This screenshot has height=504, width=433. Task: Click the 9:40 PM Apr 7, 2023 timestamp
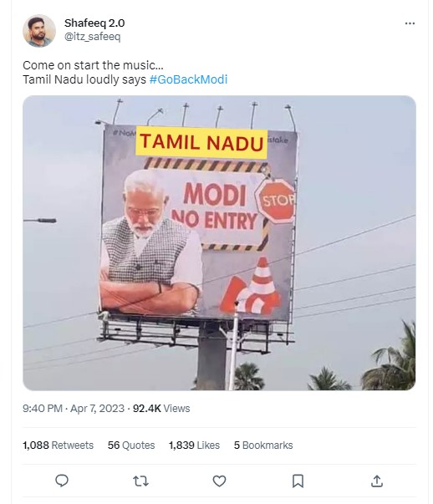[x=74, y=408]
